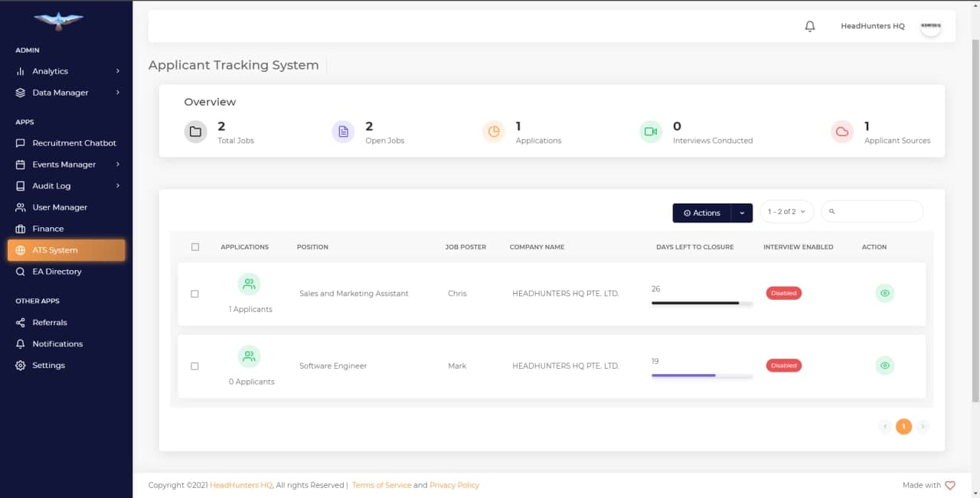Click page 1 pagination button

903,427
